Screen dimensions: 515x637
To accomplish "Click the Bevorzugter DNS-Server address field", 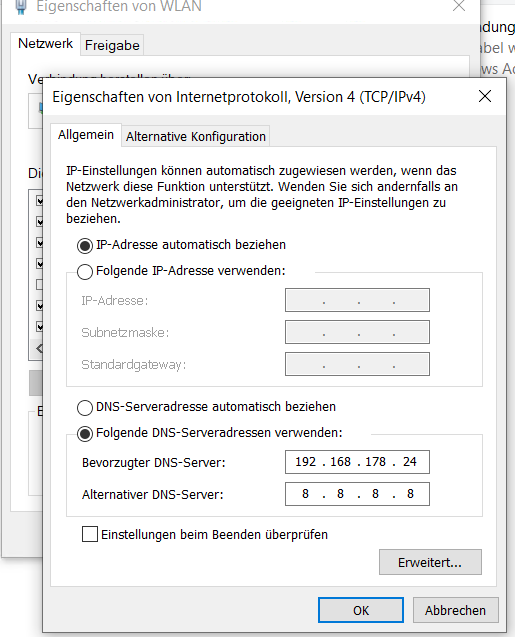I will pyautogui.click(x=357, y=462).
